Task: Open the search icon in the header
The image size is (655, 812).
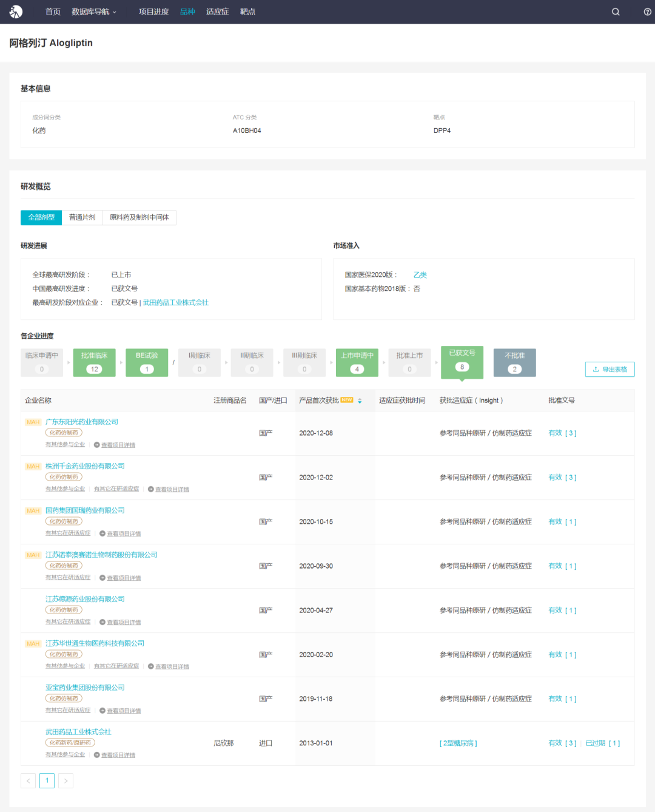Action: [616, 12]
